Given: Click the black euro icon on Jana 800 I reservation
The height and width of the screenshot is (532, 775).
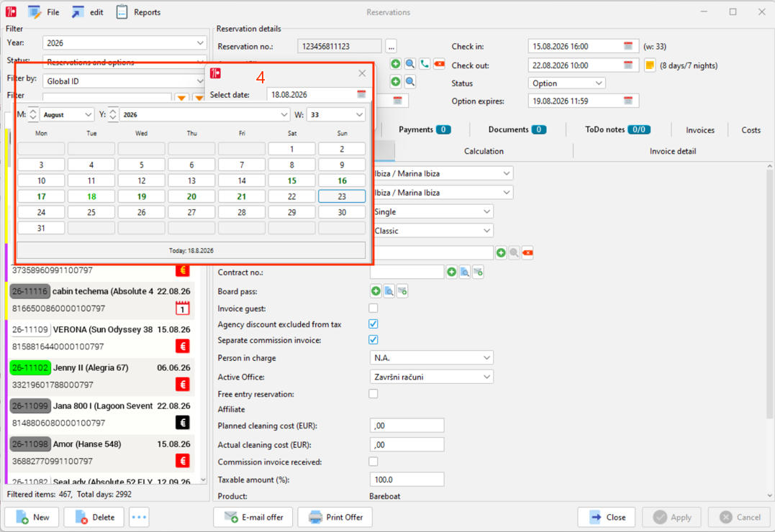Looking at the screenshot, I should pos(182,422).
